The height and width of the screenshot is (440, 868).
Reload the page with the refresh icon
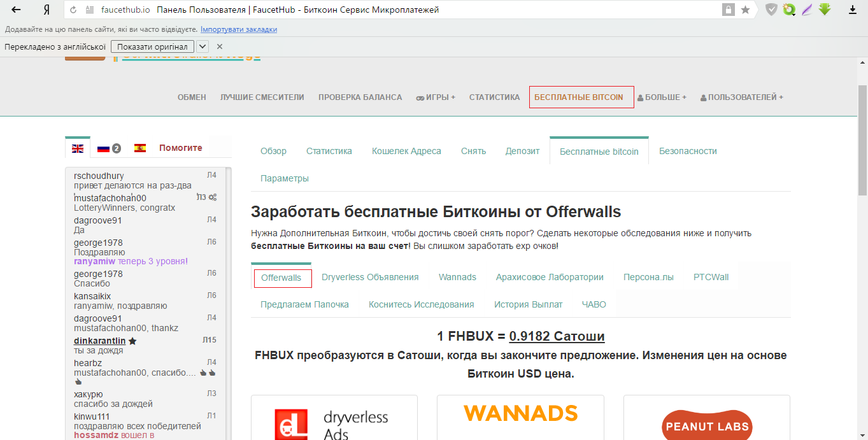[73, 10]
